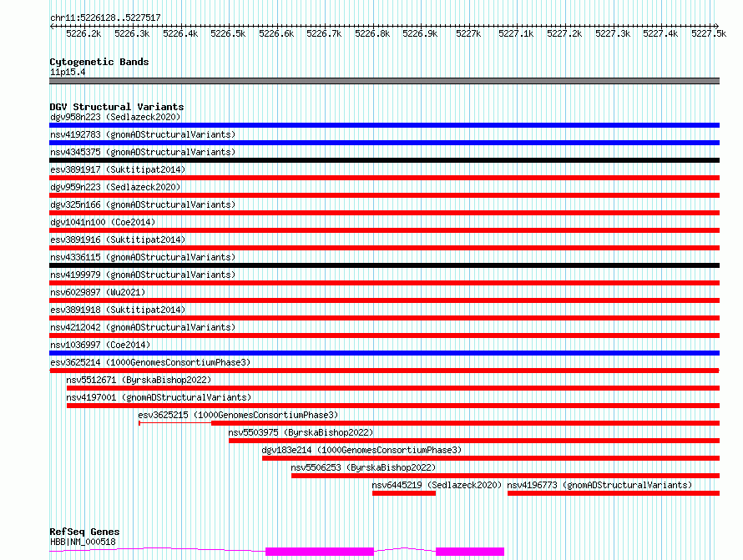The height and width of the screenshot is (560, 743).
Task: Open the nsv6029897 (Wu2021) variant label
Action: (x=98, y=292)
